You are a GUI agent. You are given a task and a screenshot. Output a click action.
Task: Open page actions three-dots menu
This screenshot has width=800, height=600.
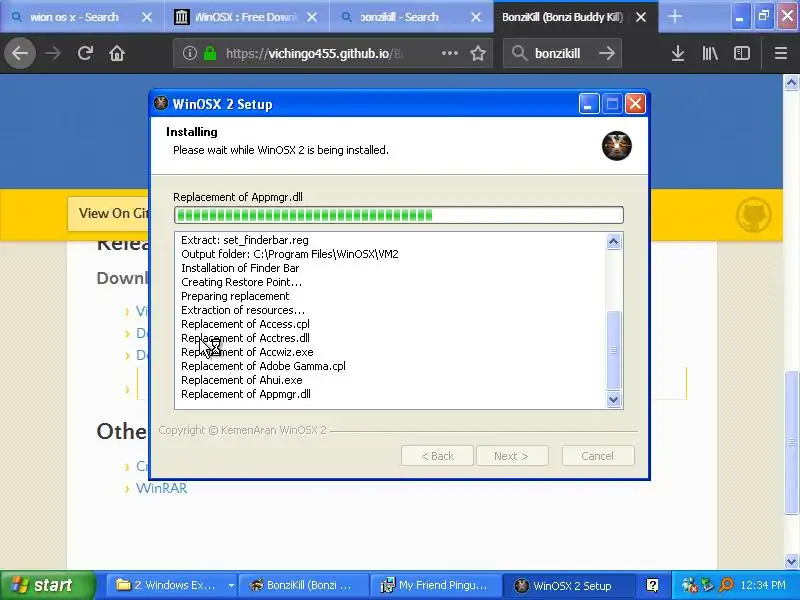(x=449, y=53)
